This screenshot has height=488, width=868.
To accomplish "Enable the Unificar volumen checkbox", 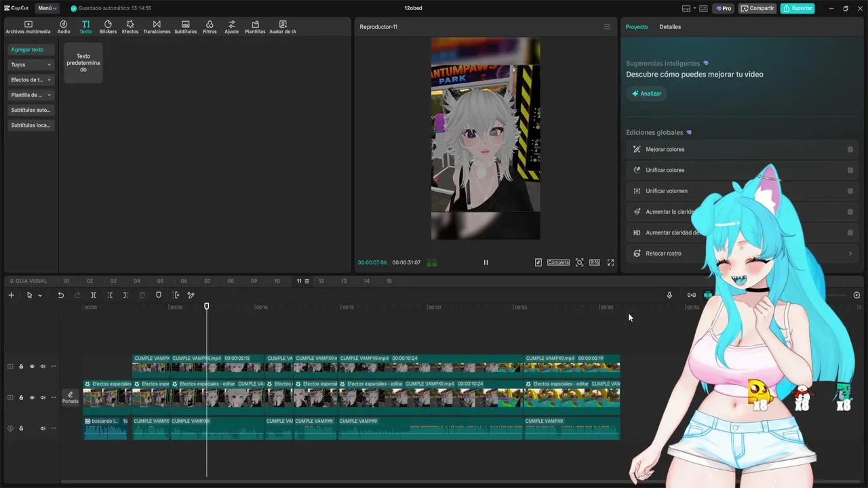I will tap(850, 191).
